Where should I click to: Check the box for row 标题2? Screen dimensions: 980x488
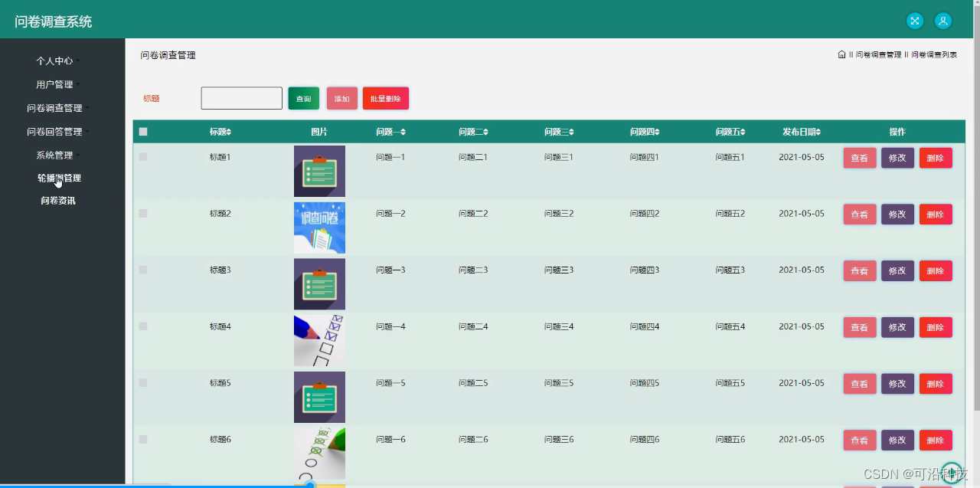143,214
